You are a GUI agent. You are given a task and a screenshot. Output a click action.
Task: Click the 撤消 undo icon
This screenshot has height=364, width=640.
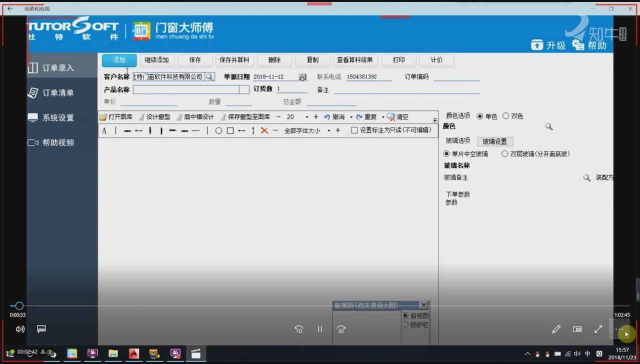327,117
